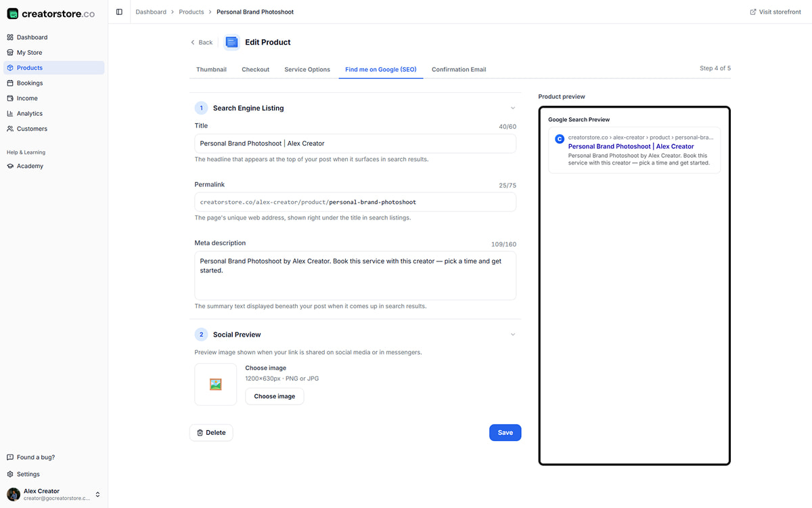Click the step 1 number badge
Screen dimensions: 812x508
201,108
